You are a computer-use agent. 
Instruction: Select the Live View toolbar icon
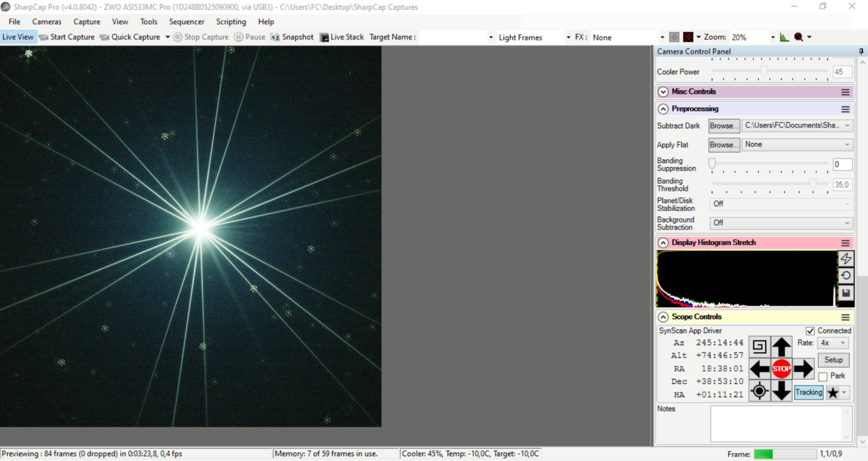[x=17, y=36]
